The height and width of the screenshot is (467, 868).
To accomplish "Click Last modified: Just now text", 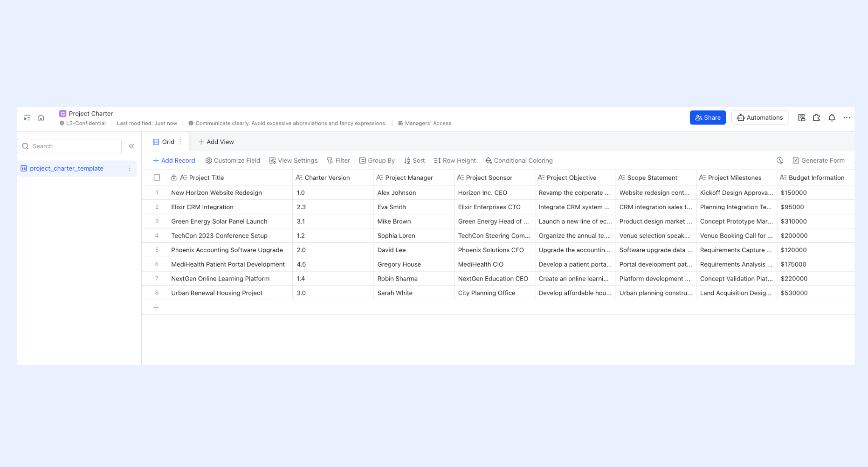I will point(147,124).
